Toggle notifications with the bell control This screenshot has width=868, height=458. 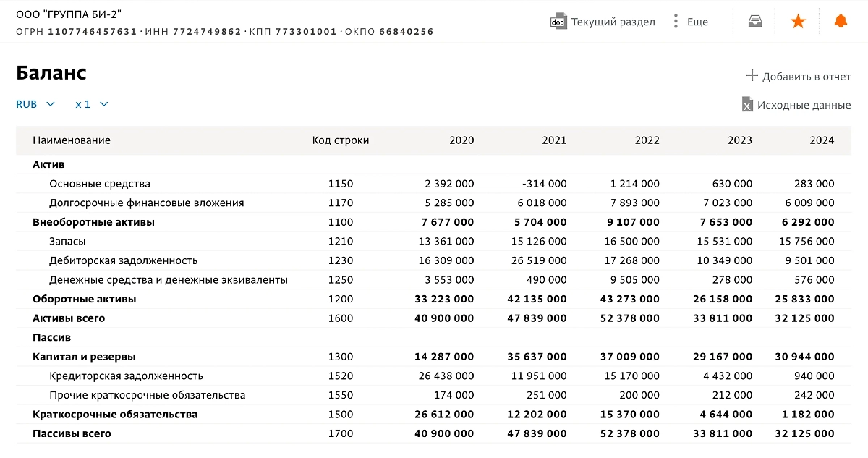pyautogui.click(x=840, y=21)
